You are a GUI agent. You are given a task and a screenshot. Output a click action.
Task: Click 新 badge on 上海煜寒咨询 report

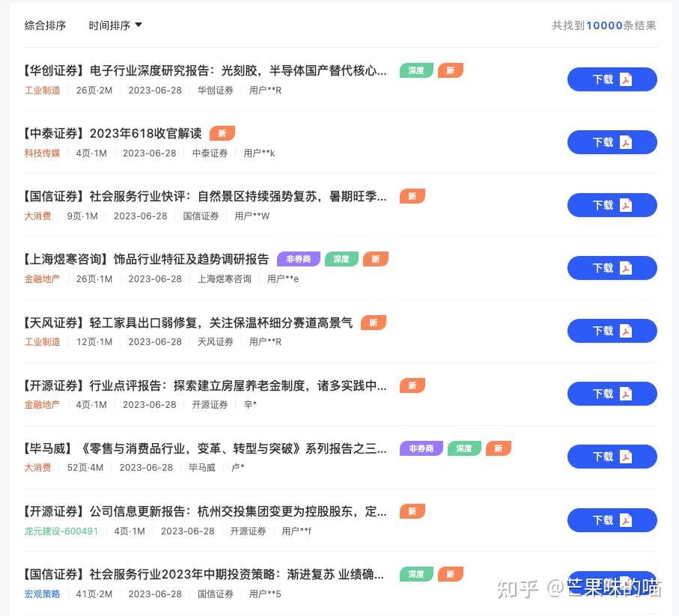pos(376,259)
